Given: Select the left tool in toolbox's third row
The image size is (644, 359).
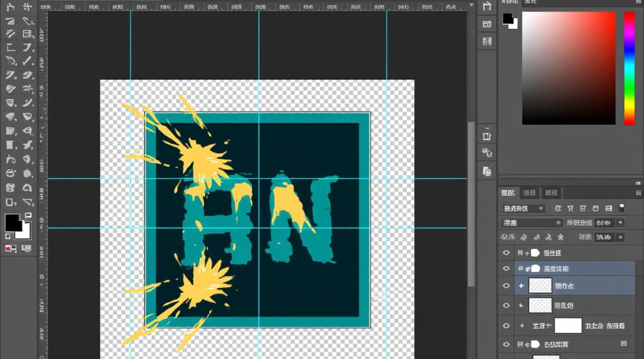Looking at the screenshot, I should (11, 34).
